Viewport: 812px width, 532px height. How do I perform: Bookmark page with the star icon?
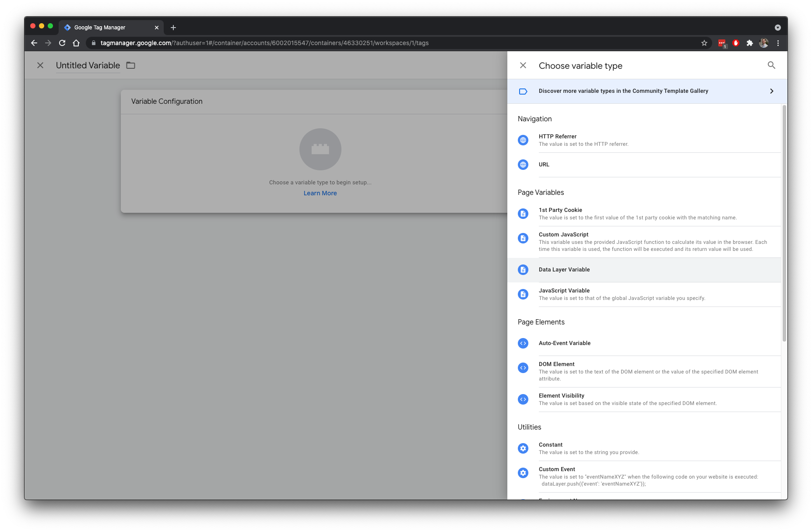pos(704,43)
